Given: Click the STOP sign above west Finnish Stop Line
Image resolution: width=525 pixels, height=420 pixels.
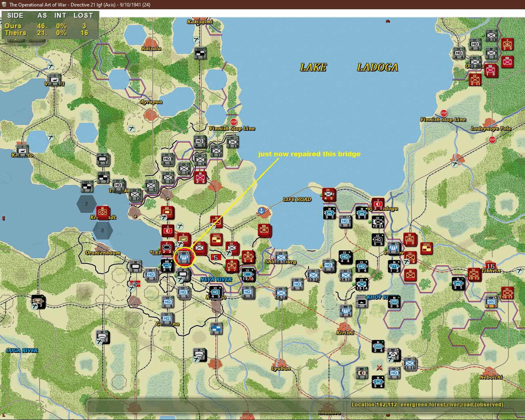Looking at the screenshot, I should pos(234,122).
